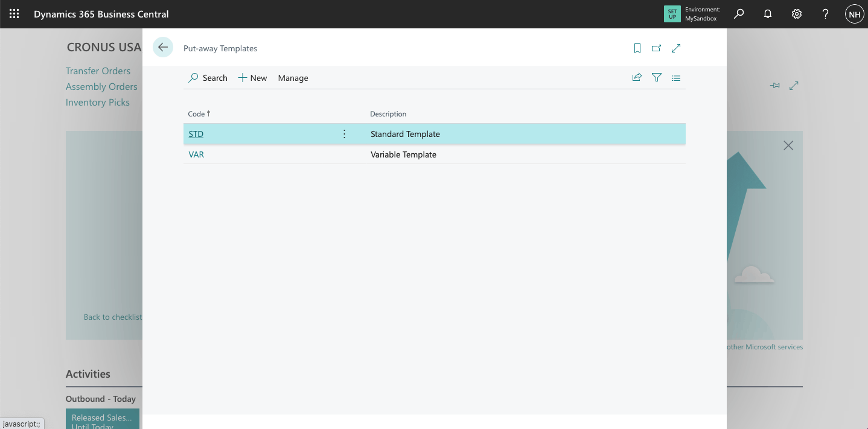Go back using the arrow button
The height and width of the screenshot is (429, 868).
point(163,47)
